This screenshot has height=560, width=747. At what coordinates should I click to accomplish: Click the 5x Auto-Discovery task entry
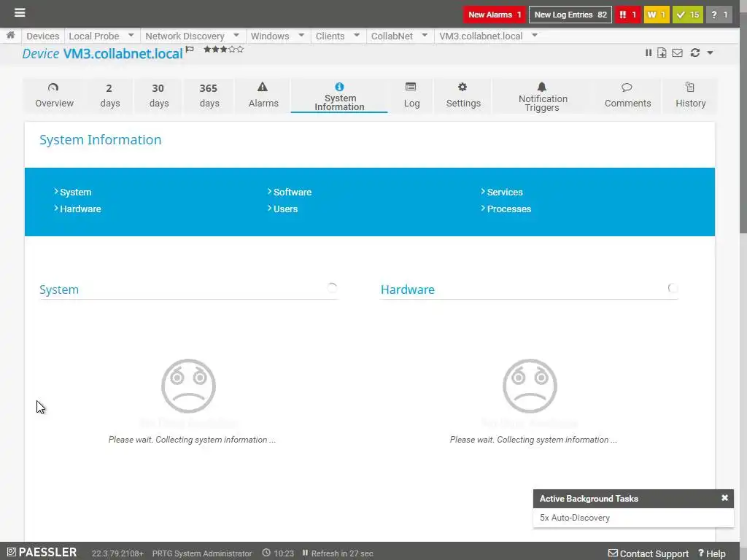575,518
